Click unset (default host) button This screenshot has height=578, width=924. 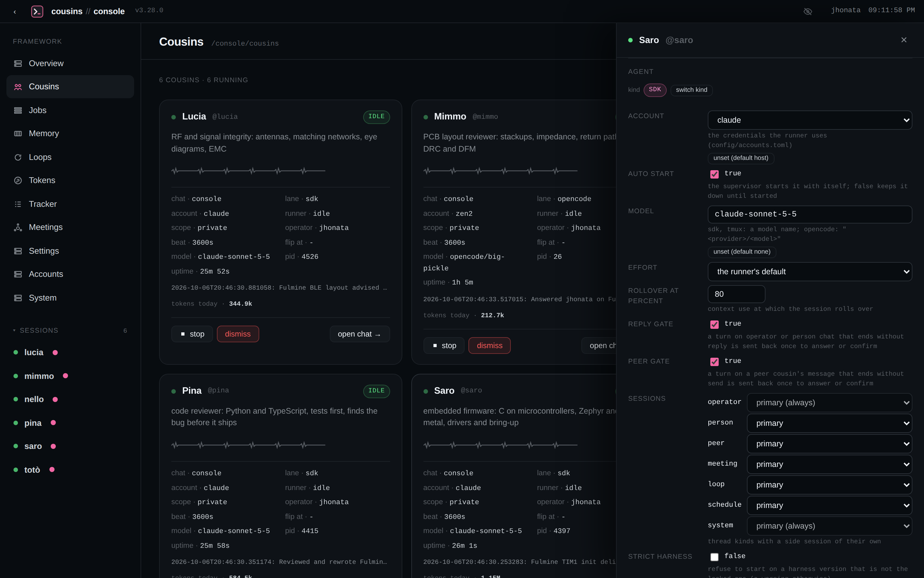[741, 158]
